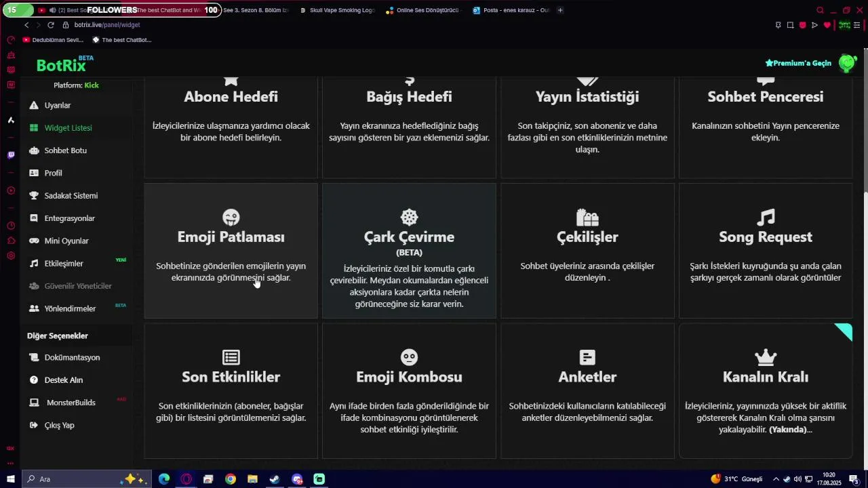Click the Anketler card title
This screenshot has width=868, height=488.
click(587, 377)
